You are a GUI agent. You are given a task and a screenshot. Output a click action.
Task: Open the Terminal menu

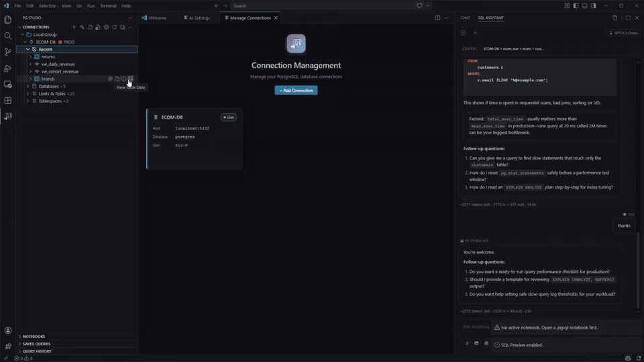tap(109, 6)
